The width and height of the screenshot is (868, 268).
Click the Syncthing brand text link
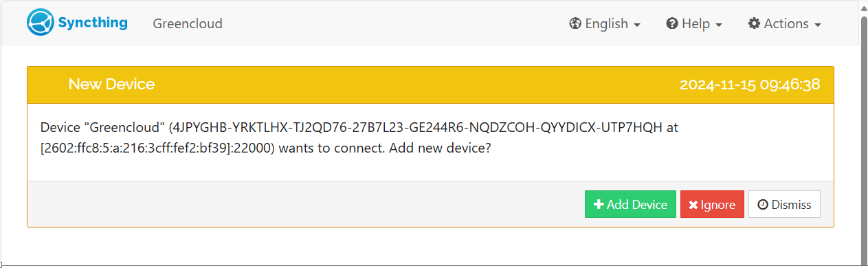[93, 22]
